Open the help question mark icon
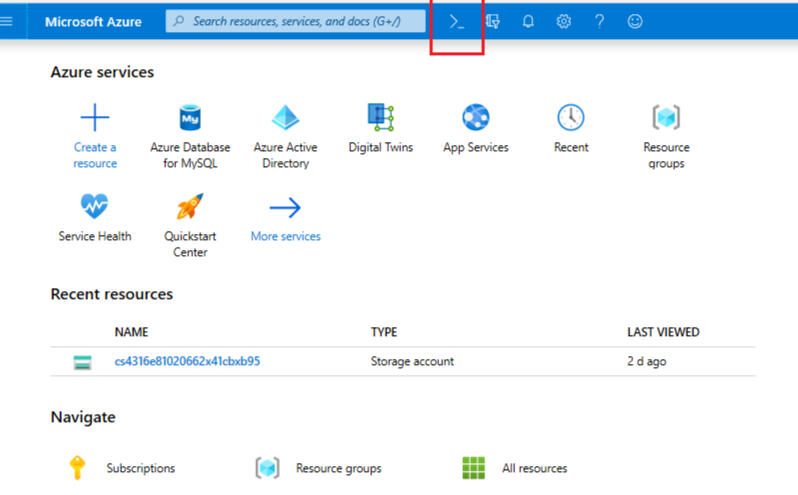Viewport: 798px width, 495px height. point(599,21)
